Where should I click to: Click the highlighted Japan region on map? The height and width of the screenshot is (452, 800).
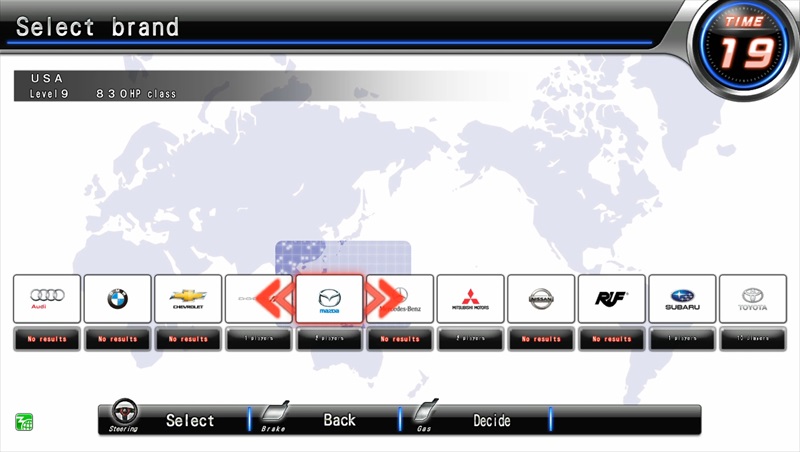pyautogui.click(x=343, y=258)
